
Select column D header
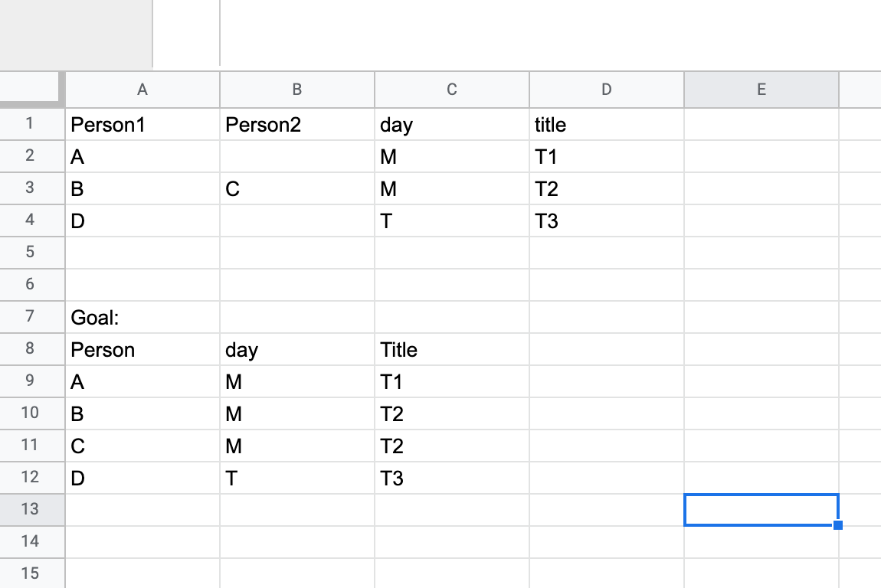[606, 90]
